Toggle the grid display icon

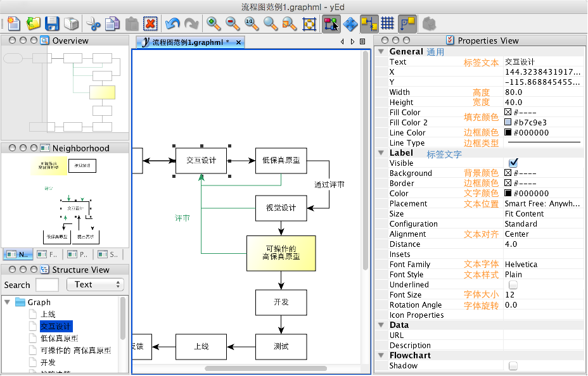[386, 24]
